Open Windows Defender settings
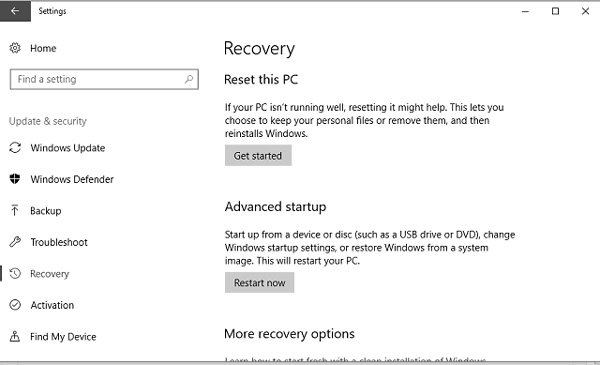This screenshot has width=600, height=365. tap(72, 179)
